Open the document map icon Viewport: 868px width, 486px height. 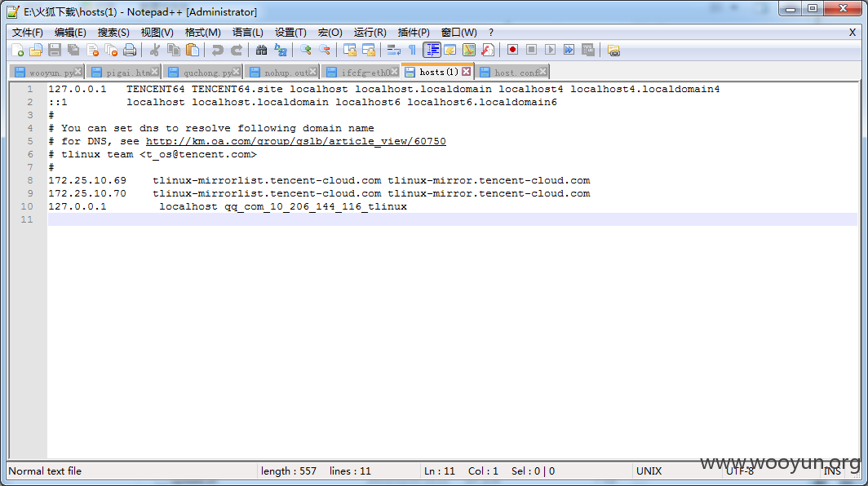[469, 51]
